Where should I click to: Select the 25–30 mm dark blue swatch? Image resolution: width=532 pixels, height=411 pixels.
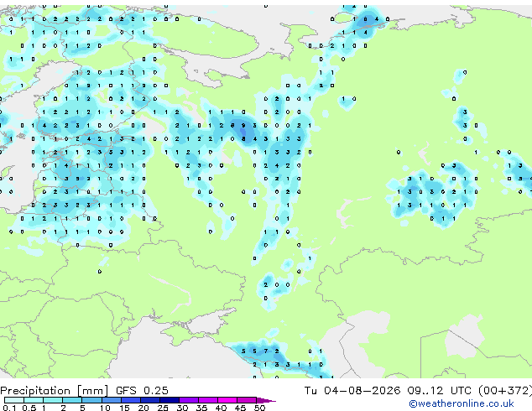(x=169, y=400)
